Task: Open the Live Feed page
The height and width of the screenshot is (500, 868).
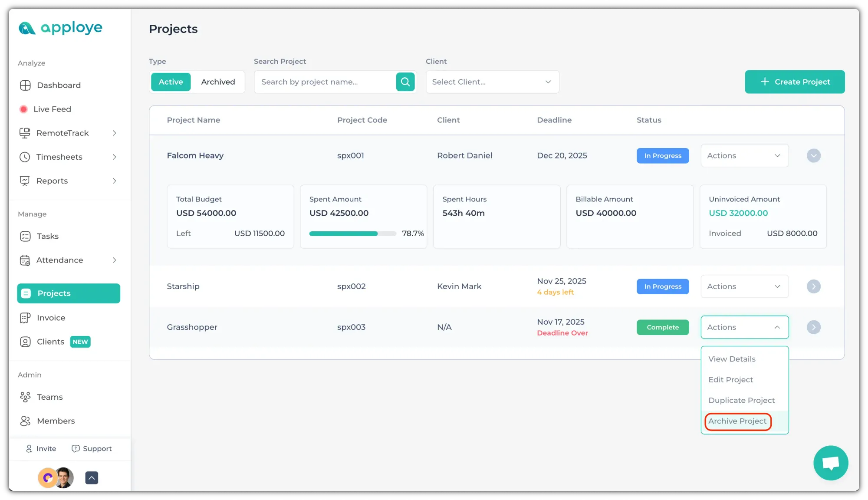Action: tap(52, 109)
